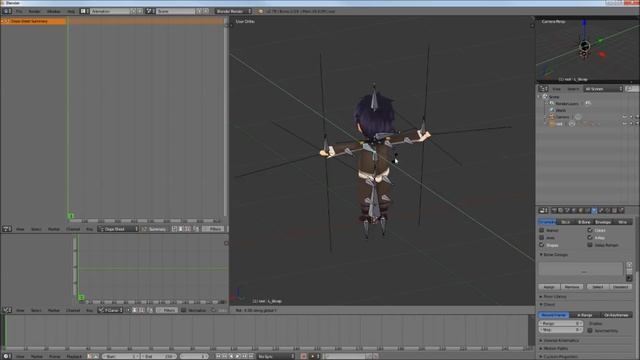Click the Blender logo in info header
Viewport: 640px width, 360px height.
pos(261,11)
